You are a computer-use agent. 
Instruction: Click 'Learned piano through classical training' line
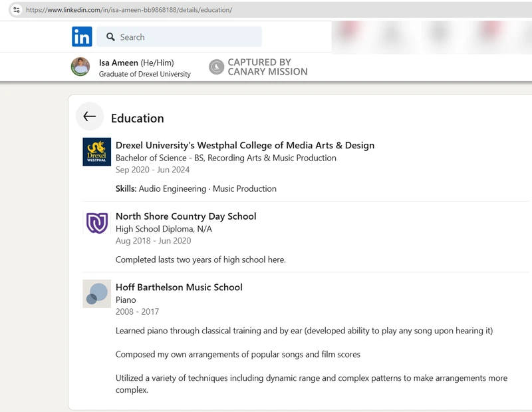[304, 331]
